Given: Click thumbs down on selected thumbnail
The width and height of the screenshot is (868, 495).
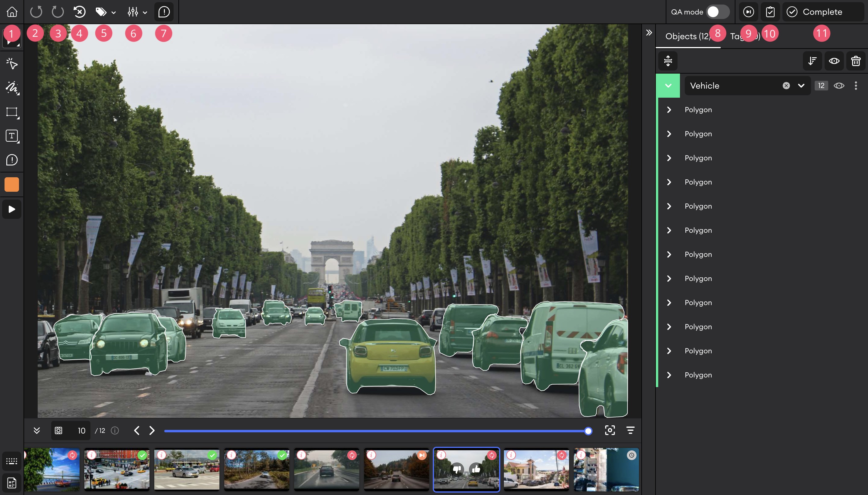Looking at the screenshot, I should [x=457, y=469].
